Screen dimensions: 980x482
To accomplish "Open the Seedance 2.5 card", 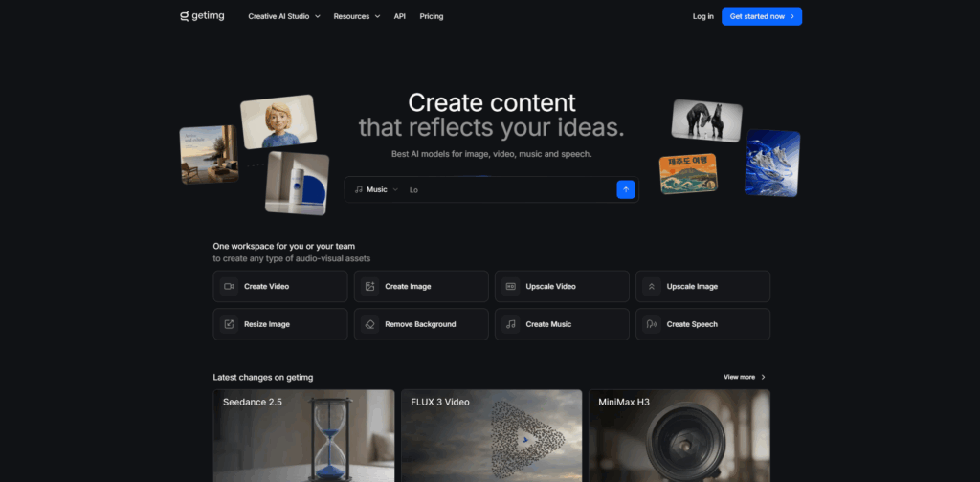I will [x=303, y=436].
